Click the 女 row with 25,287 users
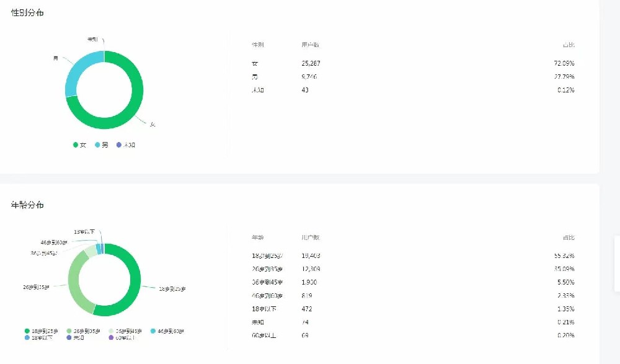Screen dimensions: 620x364 point(413,63)
